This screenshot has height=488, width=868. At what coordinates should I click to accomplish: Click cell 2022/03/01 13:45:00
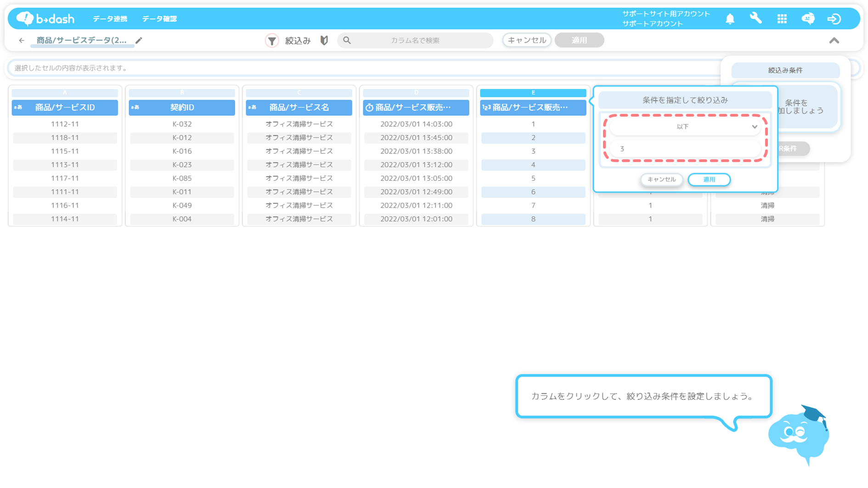(416, 138)
